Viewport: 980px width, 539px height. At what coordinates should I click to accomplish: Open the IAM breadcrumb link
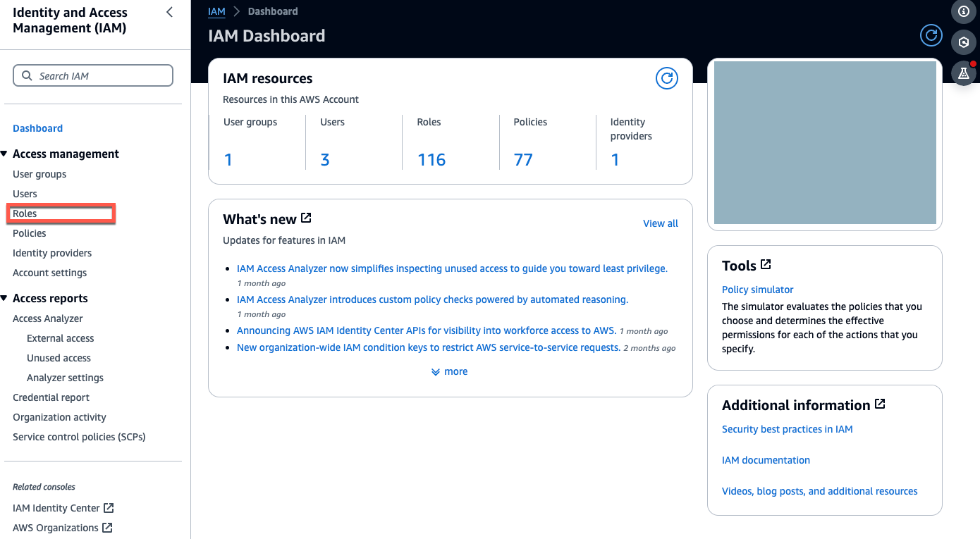click(x=216, y=11)
